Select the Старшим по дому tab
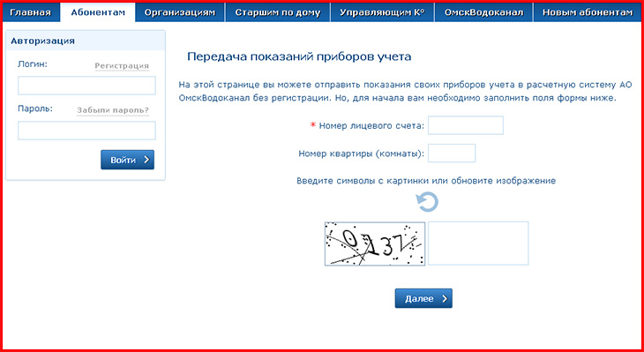 click(278, 12)
